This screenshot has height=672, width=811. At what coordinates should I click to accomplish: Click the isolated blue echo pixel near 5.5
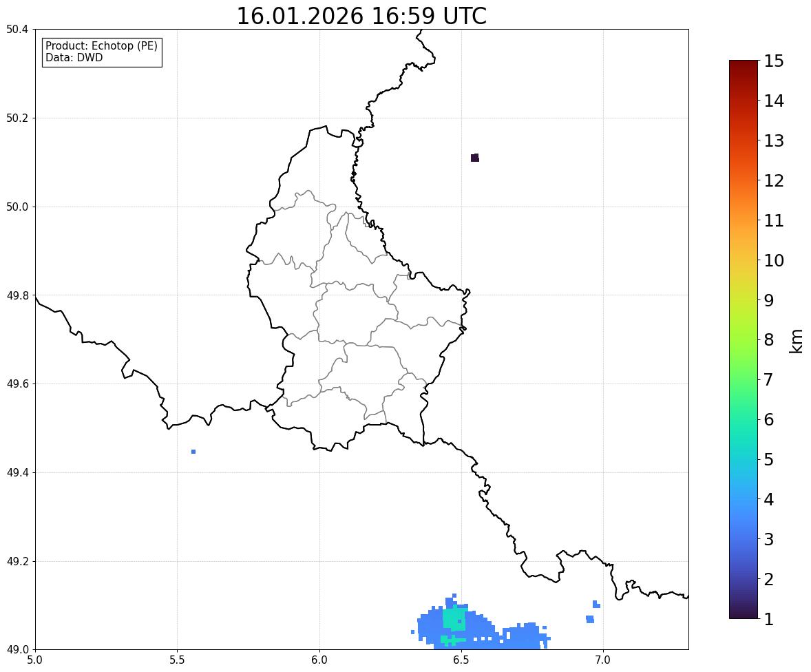193,452
